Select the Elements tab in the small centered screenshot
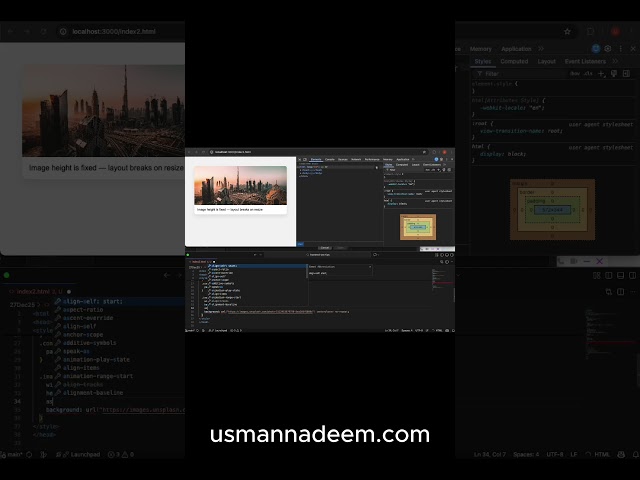Image resolution: width=640 pixels, height=480 pixels. click(316, 159)
